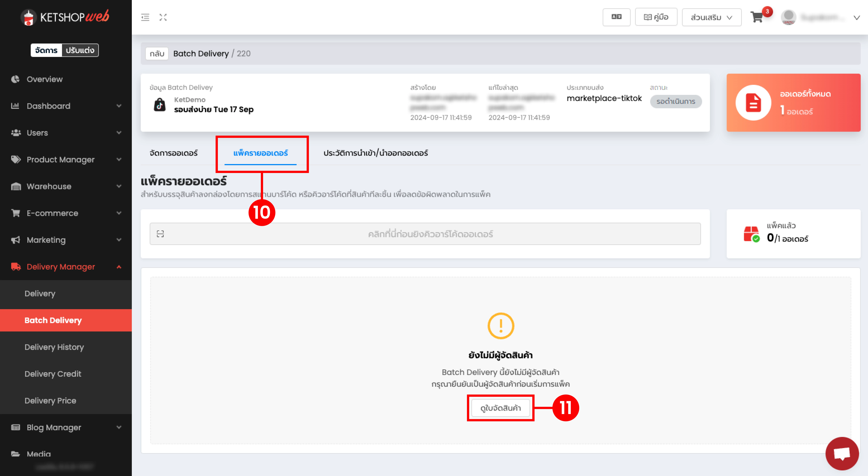Image resolution: width=868 pixels, height=476 pixels.
Task: Open the live chat bubble icon
Action: [842, 453]
